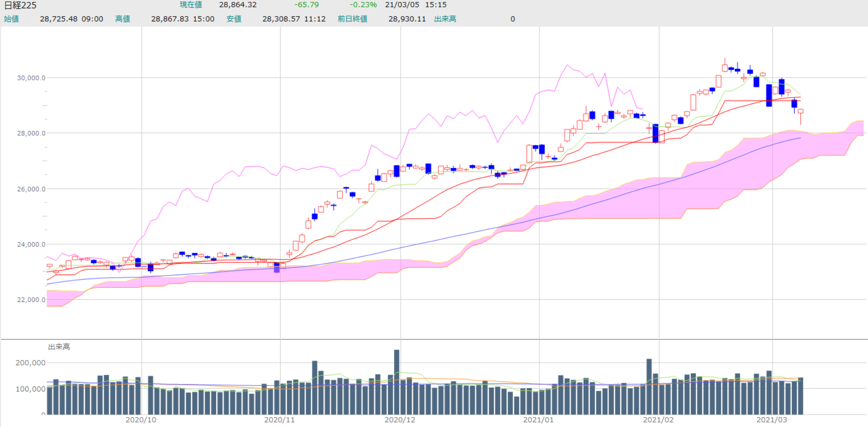Image resolution: width=868 pixels, height=427 pixels.
Task: Click the 22,000.0 price axis label
Action: (x=31, y=300)
